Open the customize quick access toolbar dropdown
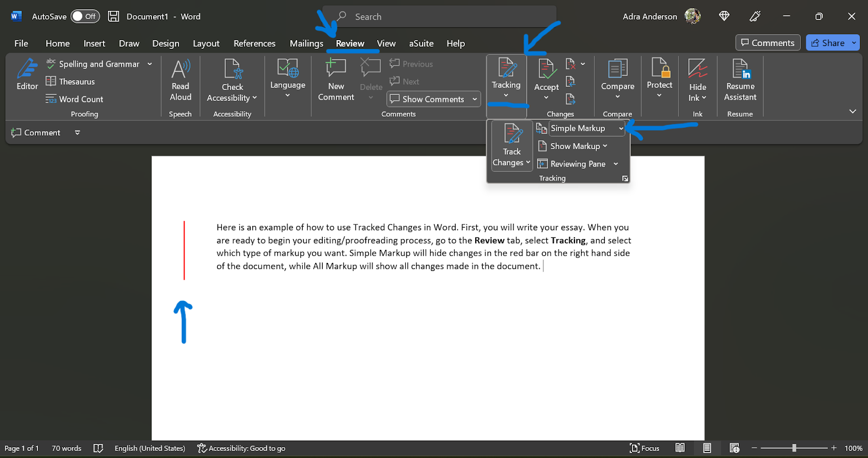 77,132
